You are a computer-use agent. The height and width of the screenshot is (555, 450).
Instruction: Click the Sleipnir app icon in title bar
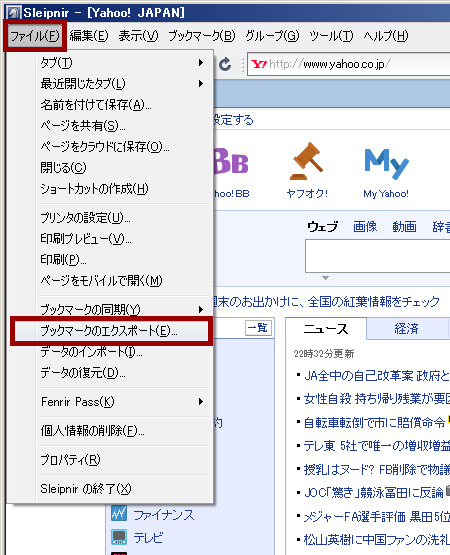(14, 13)
